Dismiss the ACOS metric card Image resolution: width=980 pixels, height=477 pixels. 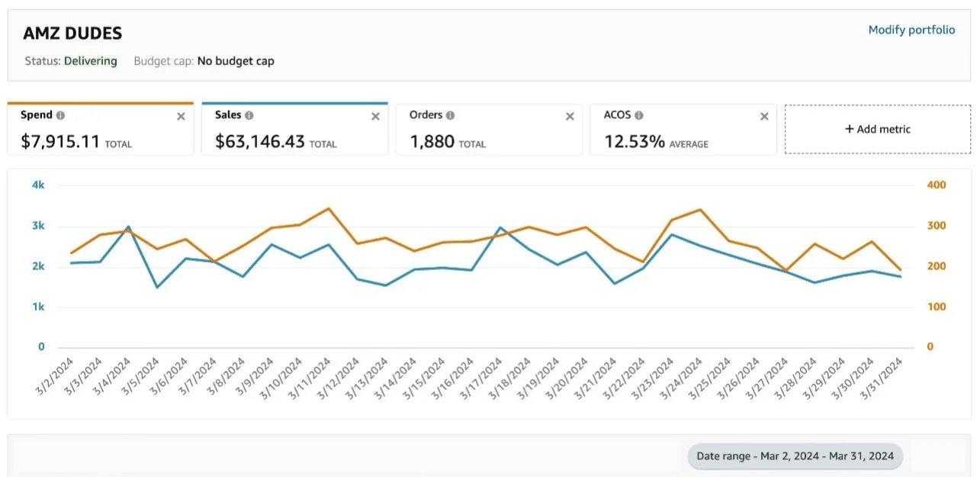(764, 117)
